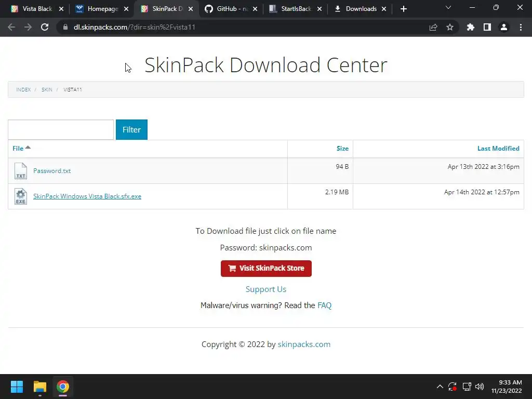The image size is (532, 399).
Task: Sort by Last Modified column
Action: pyautogui.click(x=498, y=148)
